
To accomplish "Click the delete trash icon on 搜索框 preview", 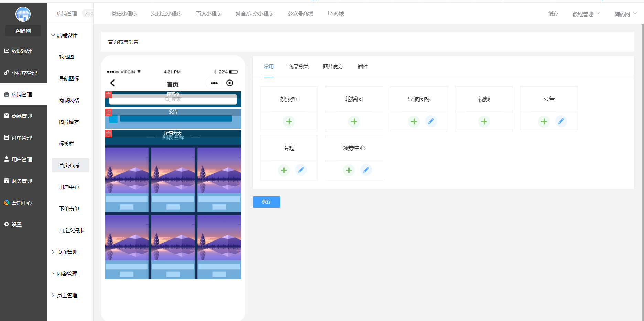I will click(108, 95).
